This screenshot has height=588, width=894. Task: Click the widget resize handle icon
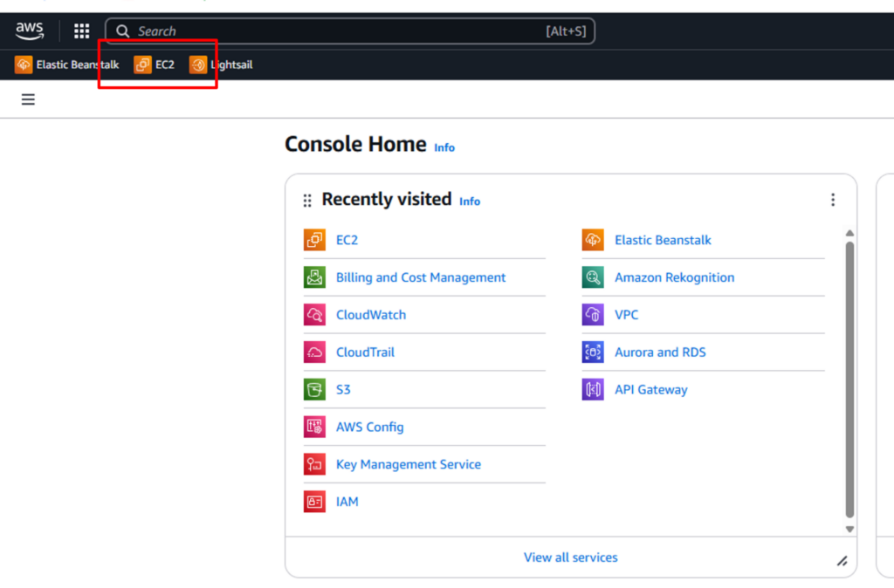842,561
